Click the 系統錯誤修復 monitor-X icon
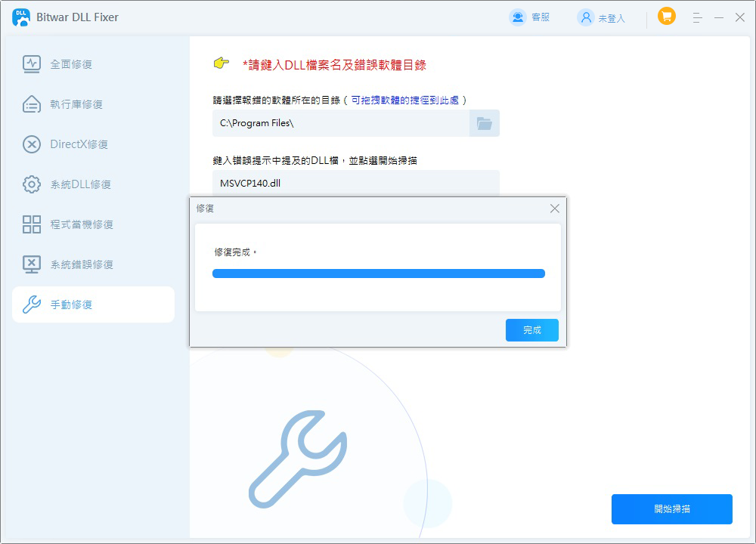 [x=32, y=264]
